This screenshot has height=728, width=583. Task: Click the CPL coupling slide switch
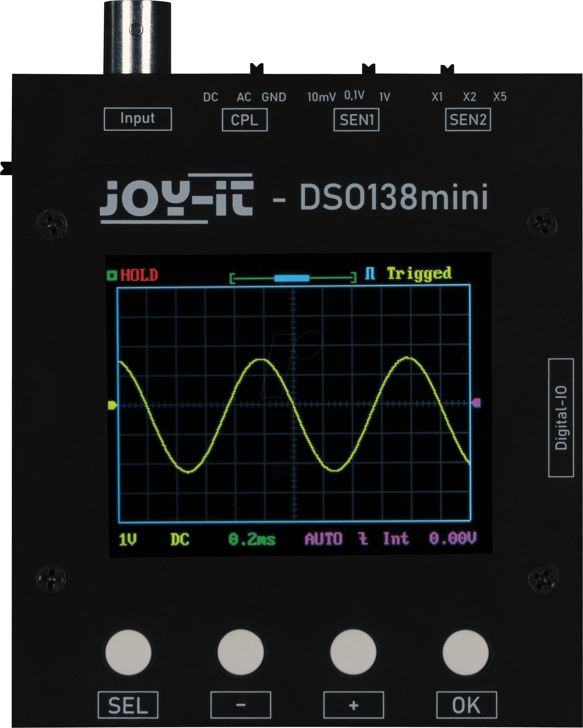point(257,68)
